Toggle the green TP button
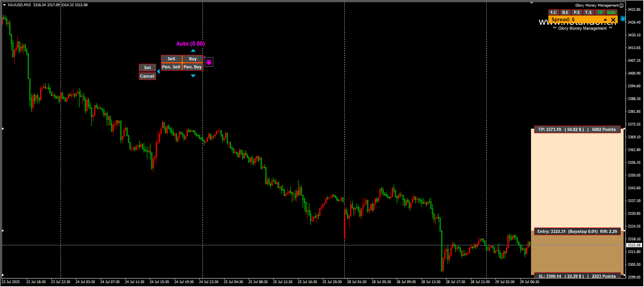The image size is (644, 287). tap(600, 12)
